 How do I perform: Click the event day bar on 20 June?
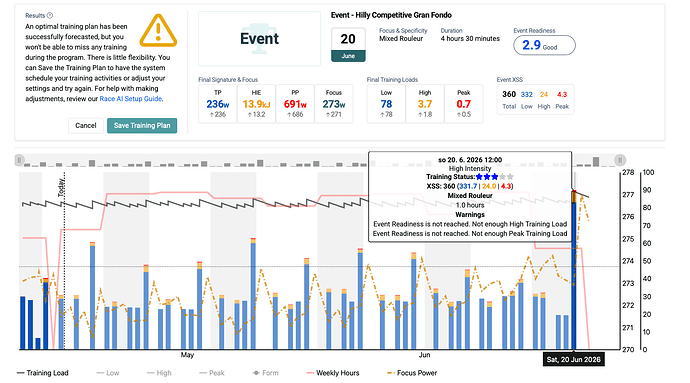(574, 270)
